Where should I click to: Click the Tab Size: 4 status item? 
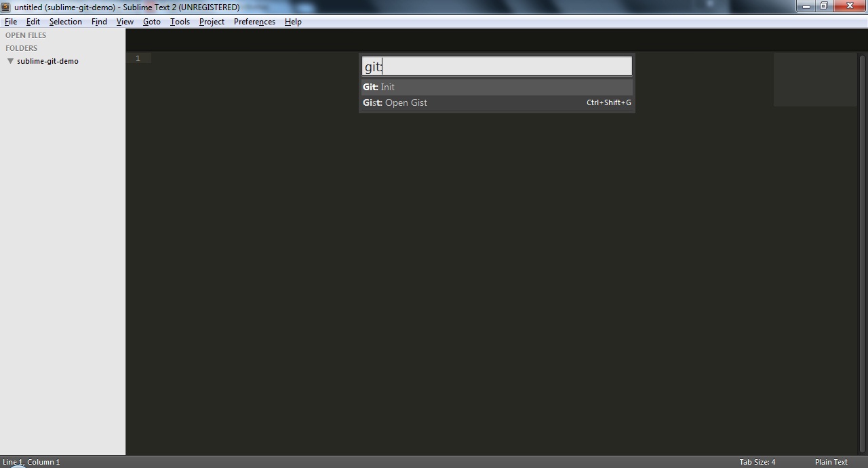pyautogui.click(x=757, y=462)
